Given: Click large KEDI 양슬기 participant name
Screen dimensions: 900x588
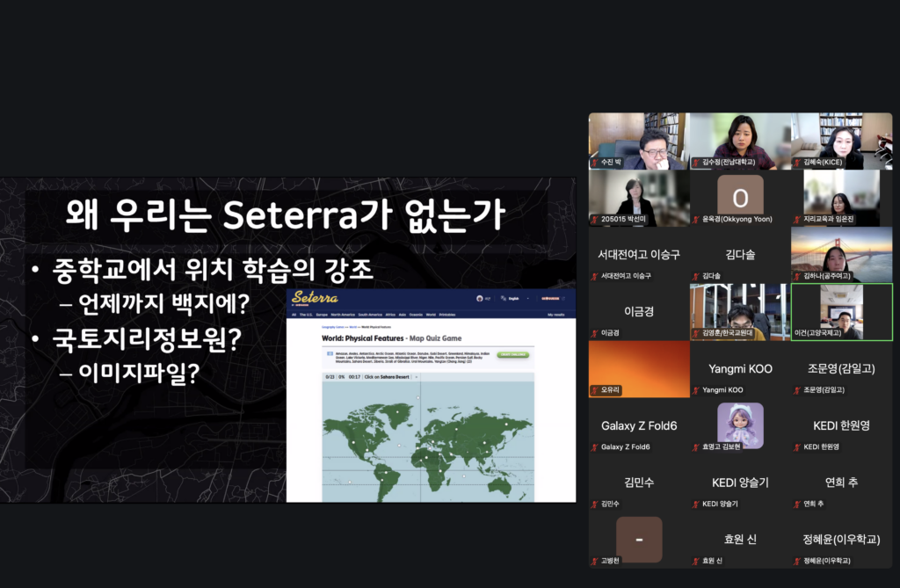Looking at the screenshot, I should [740, 483].
